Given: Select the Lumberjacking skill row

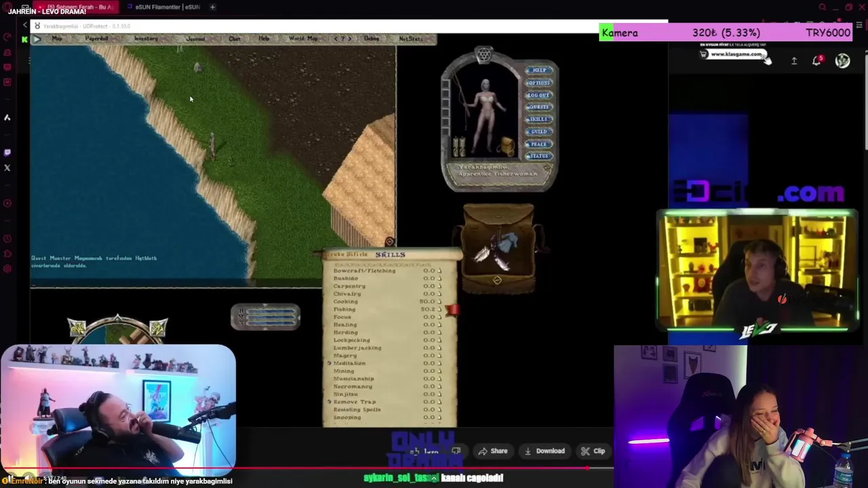Looking at the screenshot, I should coord(387,348).
